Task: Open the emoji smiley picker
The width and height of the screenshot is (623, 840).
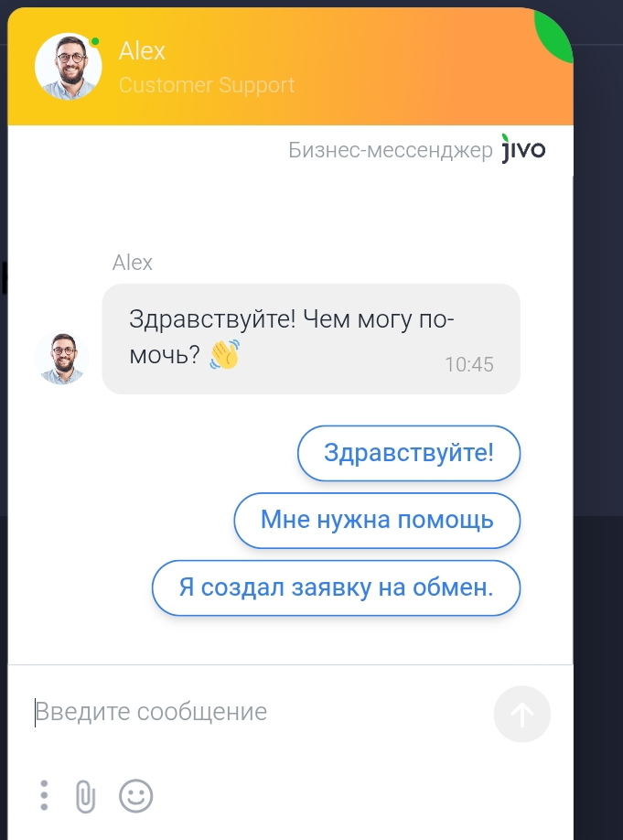Action: click(x=135, y=795)
